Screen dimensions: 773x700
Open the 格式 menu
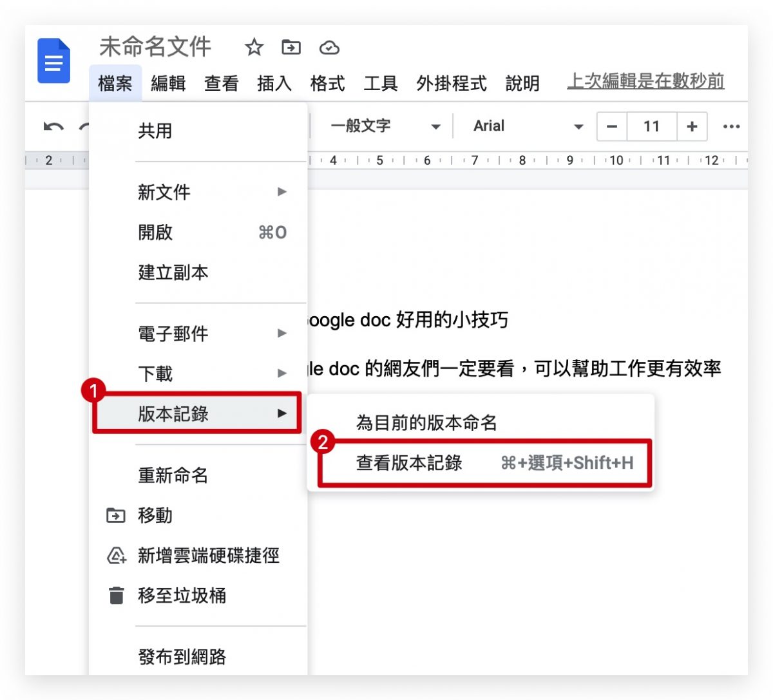coord(327,83)
